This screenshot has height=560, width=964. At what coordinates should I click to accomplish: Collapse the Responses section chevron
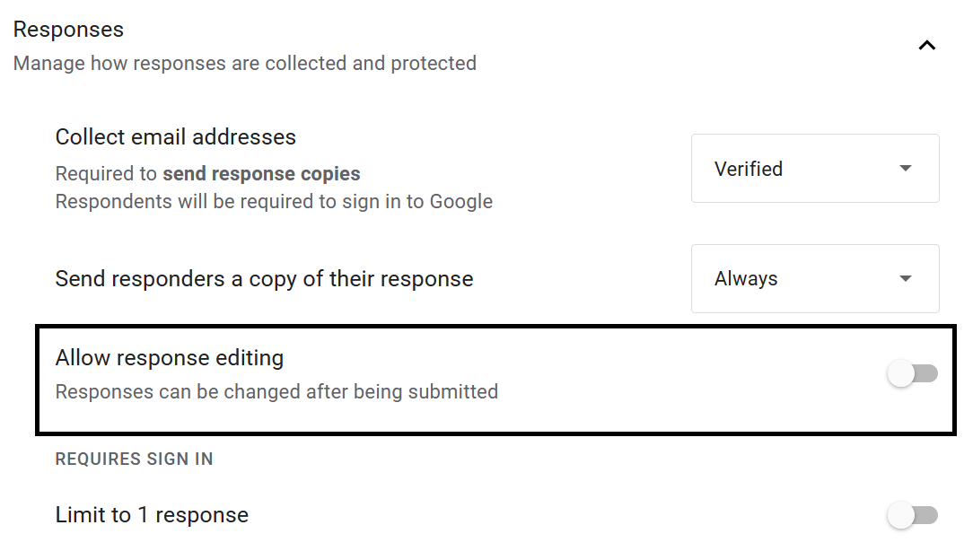pos(926,45)
